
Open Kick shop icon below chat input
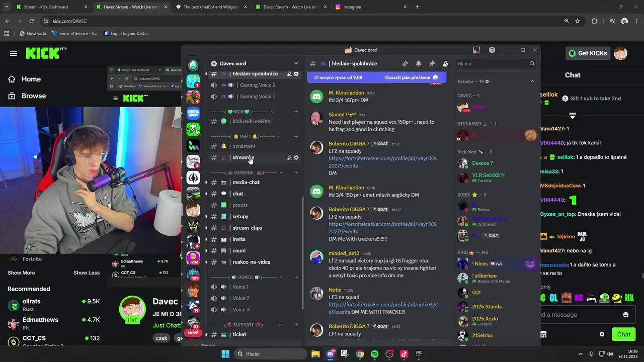(543, 334)
